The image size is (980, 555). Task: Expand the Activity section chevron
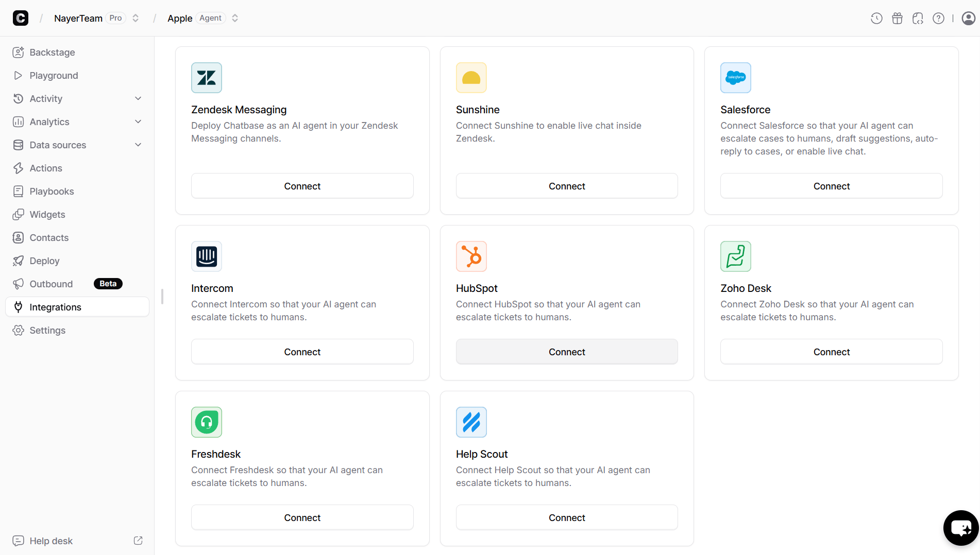[138, 98]
